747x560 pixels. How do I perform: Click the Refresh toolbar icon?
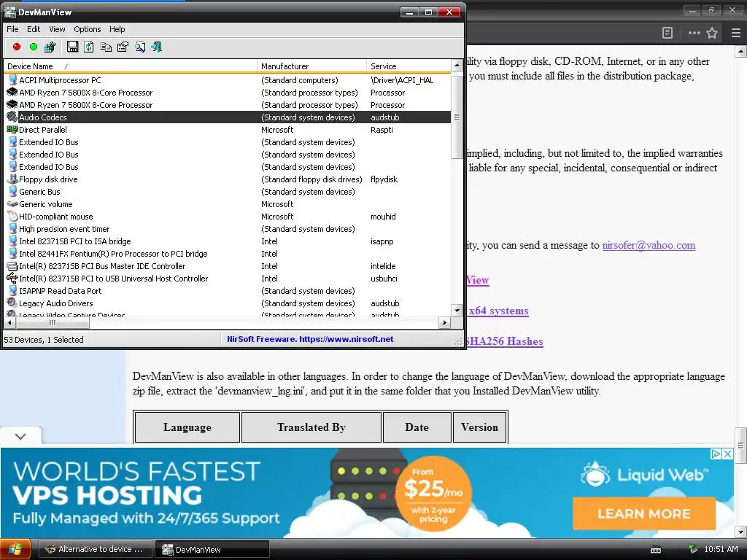(88, 47)
